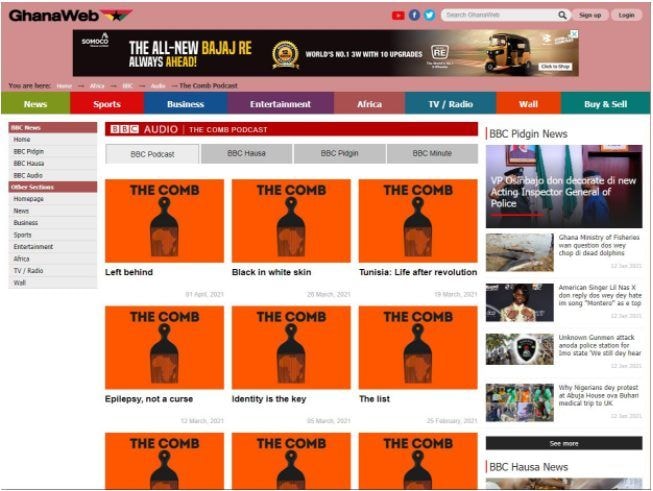653x491 pixels.
Task: Open the Identity is the key thumbnail
Action: coord(291,347)
